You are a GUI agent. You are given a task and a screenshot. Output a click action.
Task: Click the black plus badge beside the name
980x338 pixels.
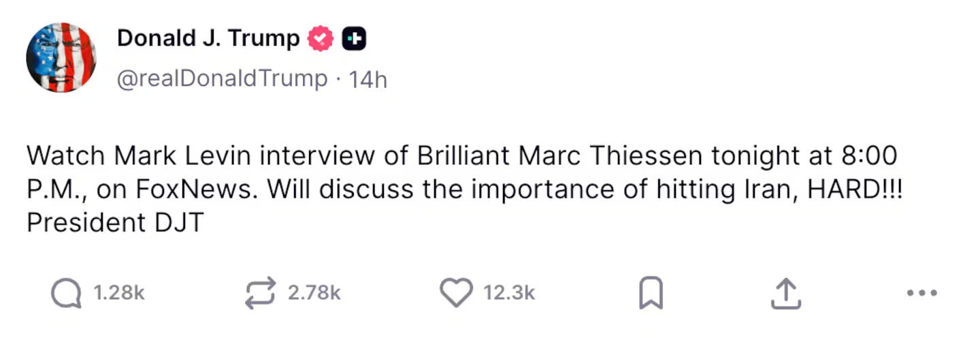[x=354, y=40]
